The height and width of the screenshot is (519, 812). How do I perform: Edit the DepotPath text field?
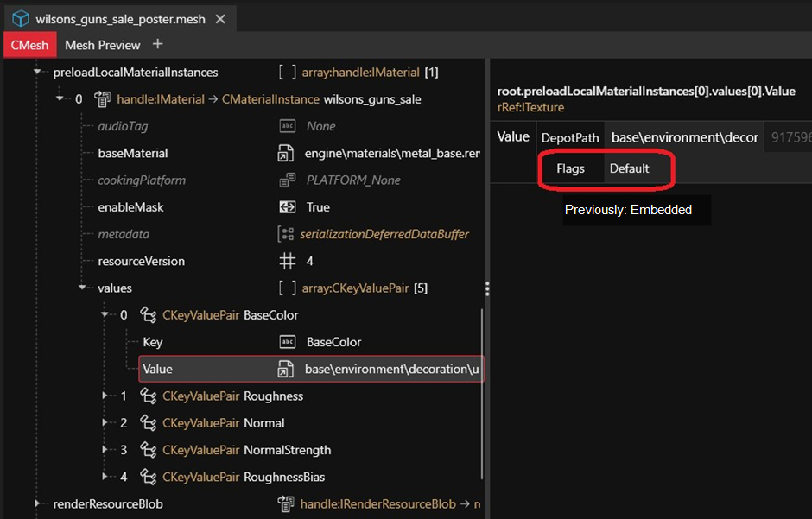tap(683, 137)
